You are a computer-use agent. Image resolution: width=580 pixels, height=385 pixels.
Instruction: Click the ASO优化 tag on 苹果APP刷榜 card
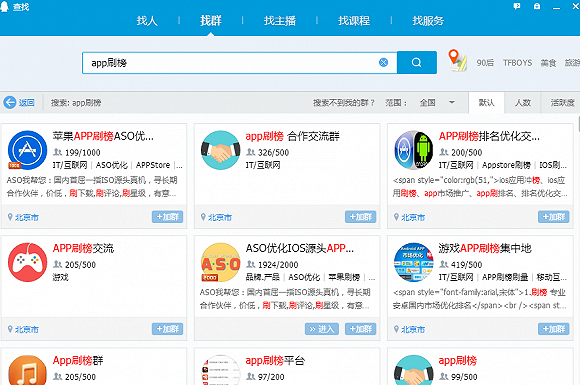(112, 165)
